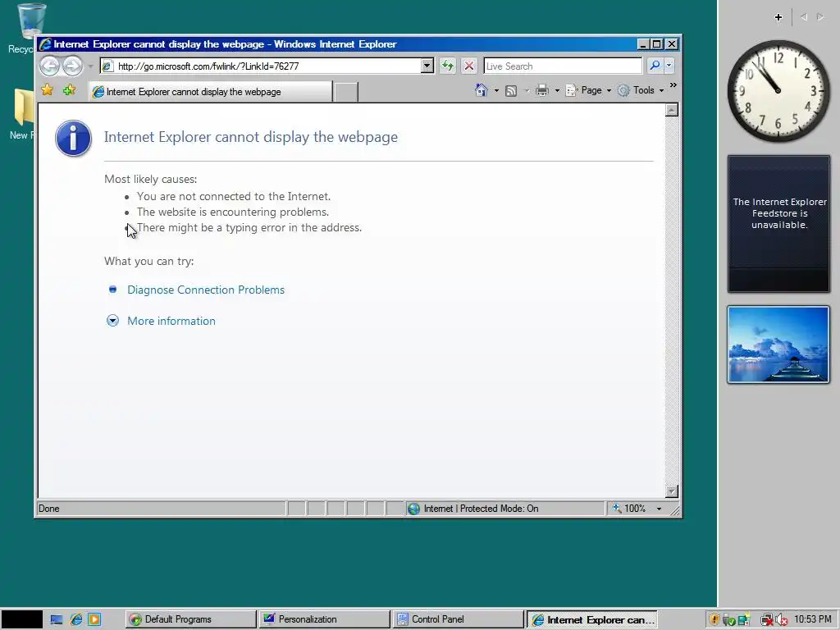The height and width of the screenshot is (630, 840).
Task: Click the Start button on taskbar
Action: click(x=21, y=619)
